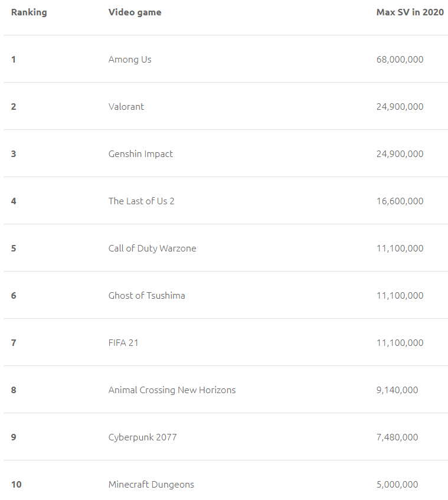Click The Last of Us 2 entry

click(x=141, y=201)
